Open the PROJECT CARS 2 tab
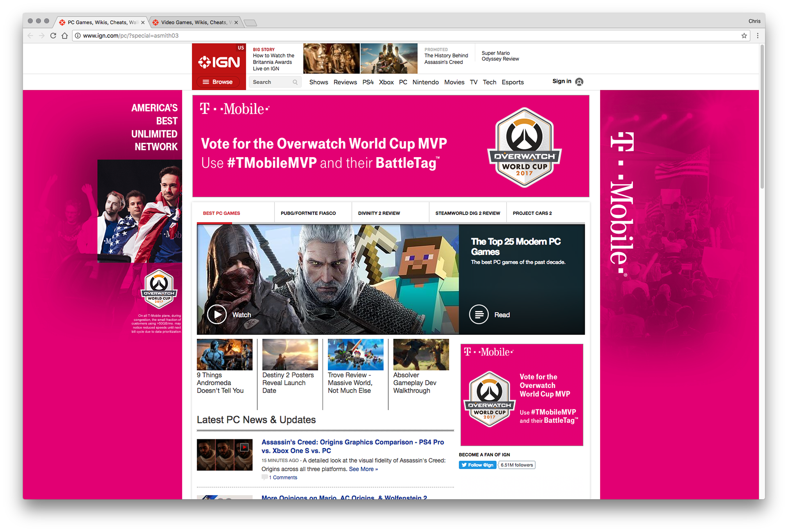Screen dimensions: 788x532 [x=532, y=213]
